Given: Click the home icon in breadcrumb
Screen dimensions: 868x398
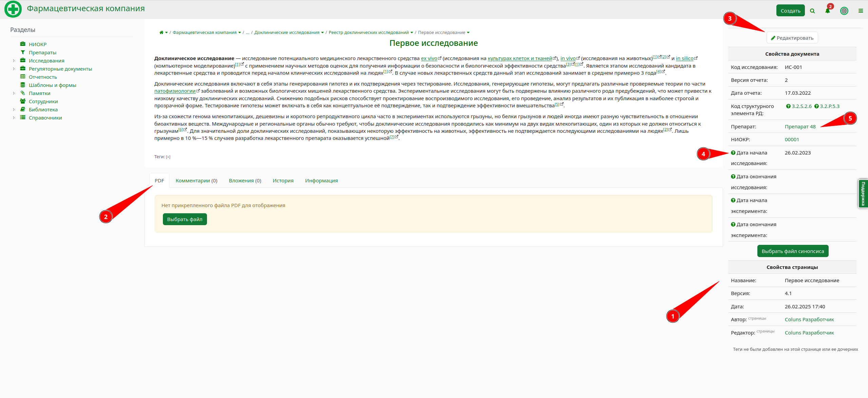Looking at the screenshot, I should pyautogui.click(x=162, y=33).
